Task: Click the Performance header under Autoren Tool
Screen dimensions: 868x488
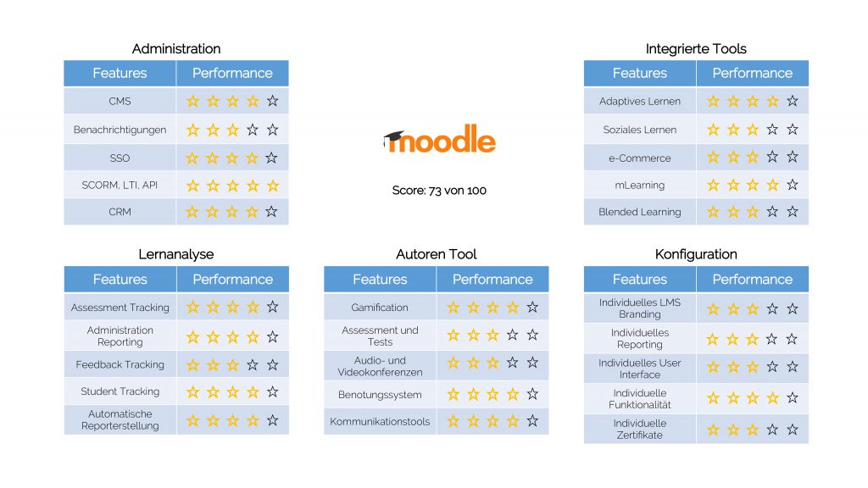Action: 492,279
